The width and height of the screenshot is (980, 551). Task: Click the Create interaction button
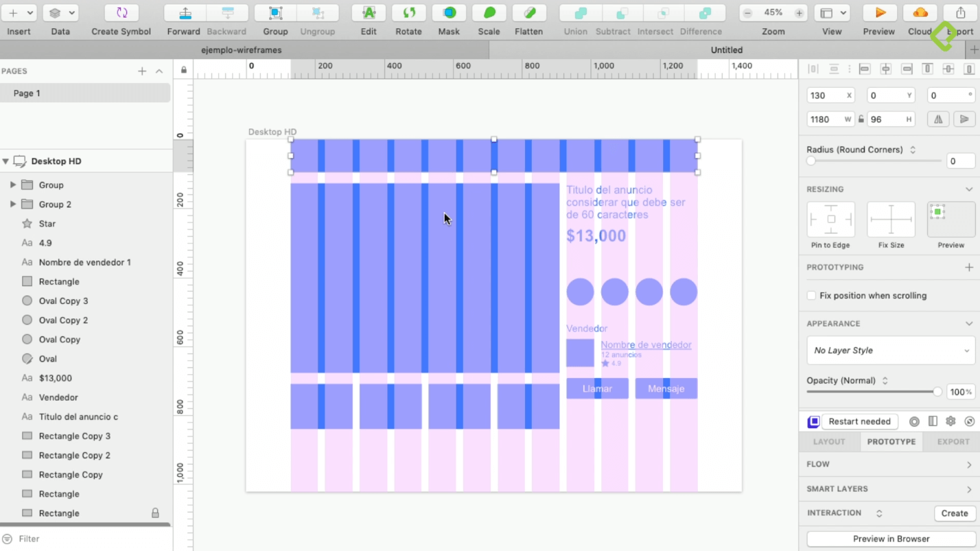click(x=954, y=513)
